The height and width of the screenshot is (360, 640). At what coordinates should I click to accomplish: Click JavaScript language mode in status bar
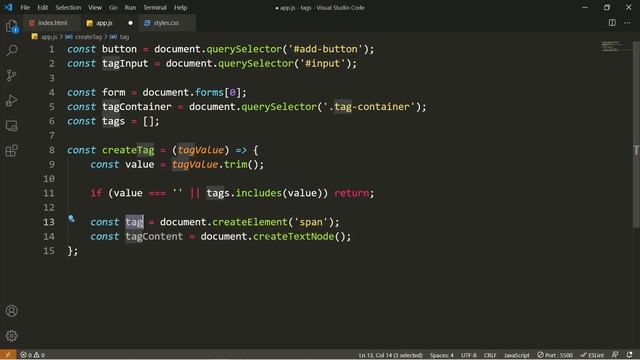tap(516, 355)
